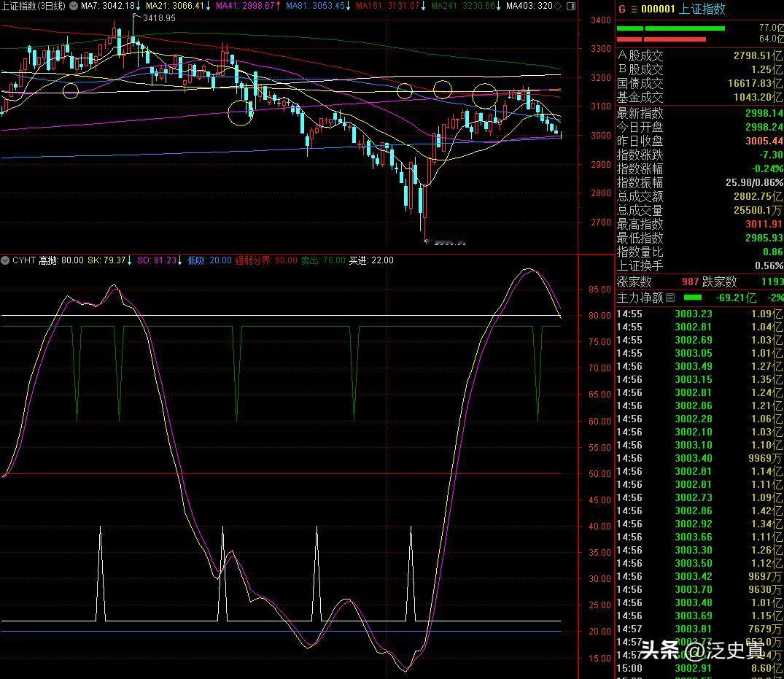Click the 昨日收盘 value 3005.44

click(764, 141)
